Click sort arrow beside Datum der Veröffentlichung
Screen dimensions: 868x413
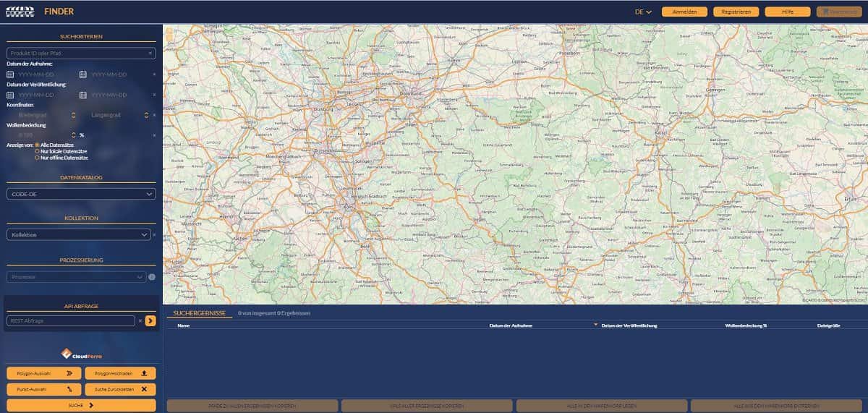click(596, 325)
